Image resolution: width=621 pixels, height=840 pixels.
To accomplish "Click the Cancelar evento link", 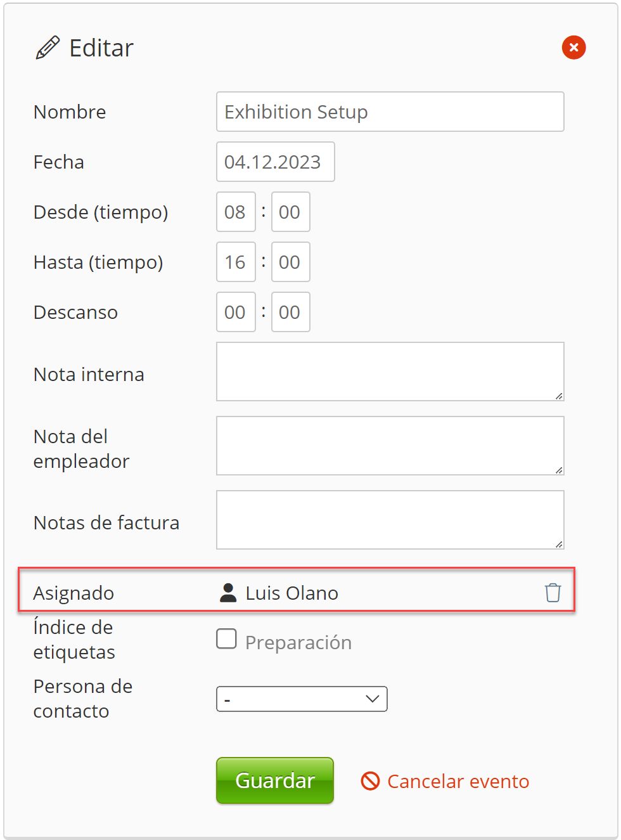I will 458,781.
